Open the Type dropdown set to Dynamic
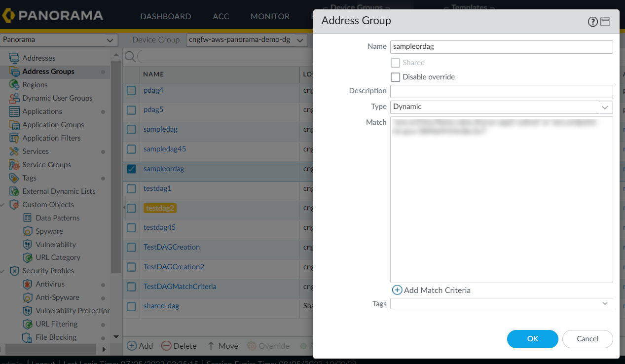Viewport: 625px width, 364px height. 501,107
